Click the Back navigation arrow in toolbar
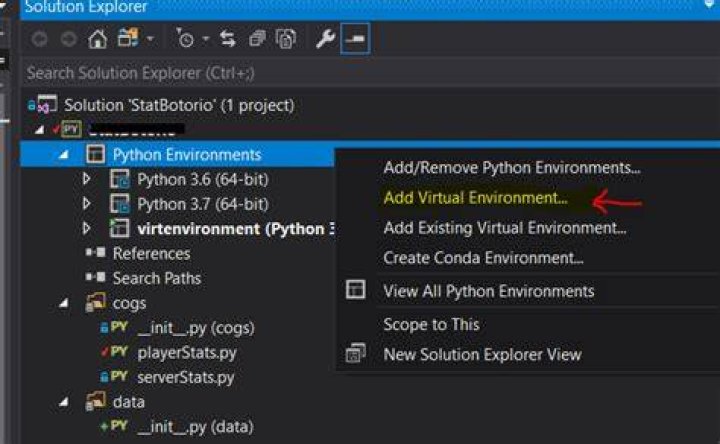This screenshot has height=444, width=720. pyautogui.click(x=39, y=39)
